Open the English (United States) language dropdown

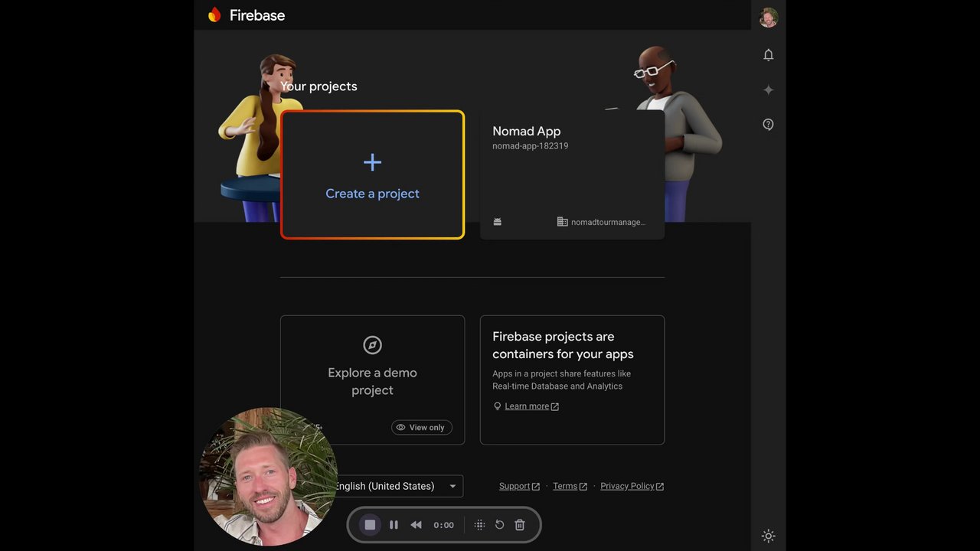coord(397,486)
